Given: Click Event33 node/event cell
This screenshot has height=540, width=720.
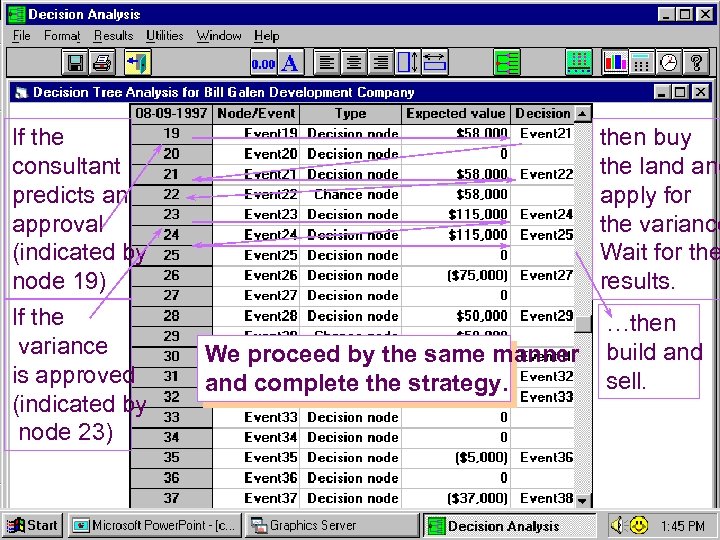Looking at the screenshot, I should [256, 417].
